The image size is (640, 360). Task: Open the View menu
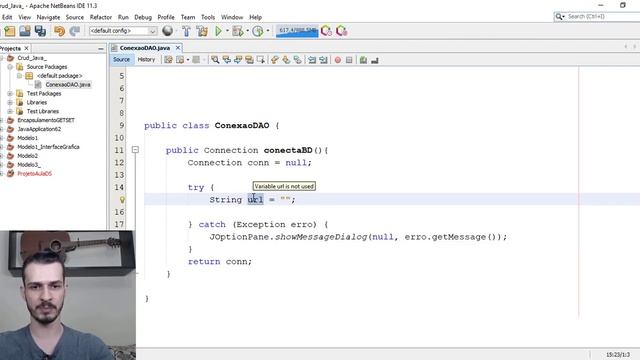click(24, 17)
